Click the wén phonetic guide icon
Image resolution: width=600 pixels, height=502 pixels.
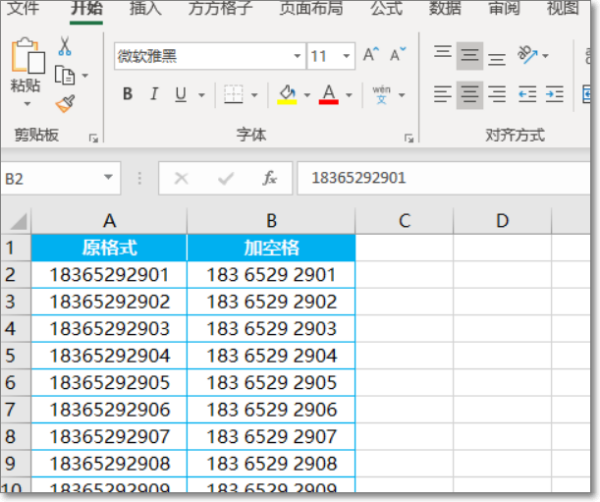click(382, 94)
